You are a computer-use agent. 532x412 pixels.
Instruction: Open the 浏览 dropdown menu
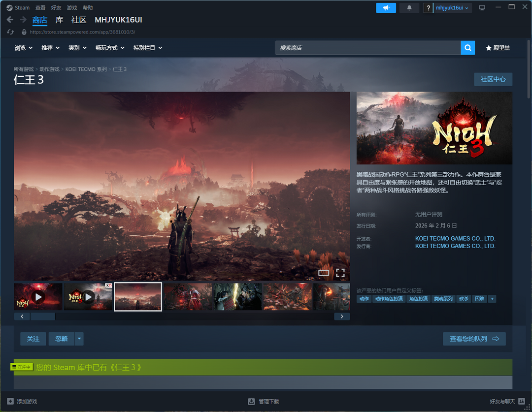(23, 48)
